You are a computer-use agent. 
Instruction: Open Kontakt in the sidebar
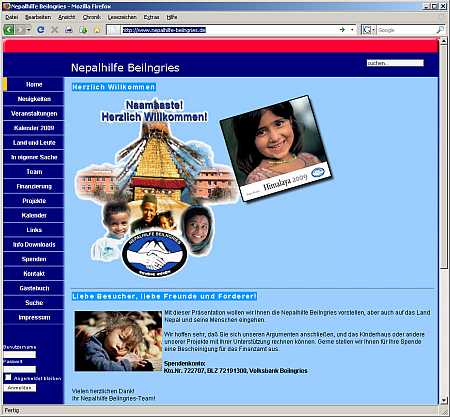(34, 274)
